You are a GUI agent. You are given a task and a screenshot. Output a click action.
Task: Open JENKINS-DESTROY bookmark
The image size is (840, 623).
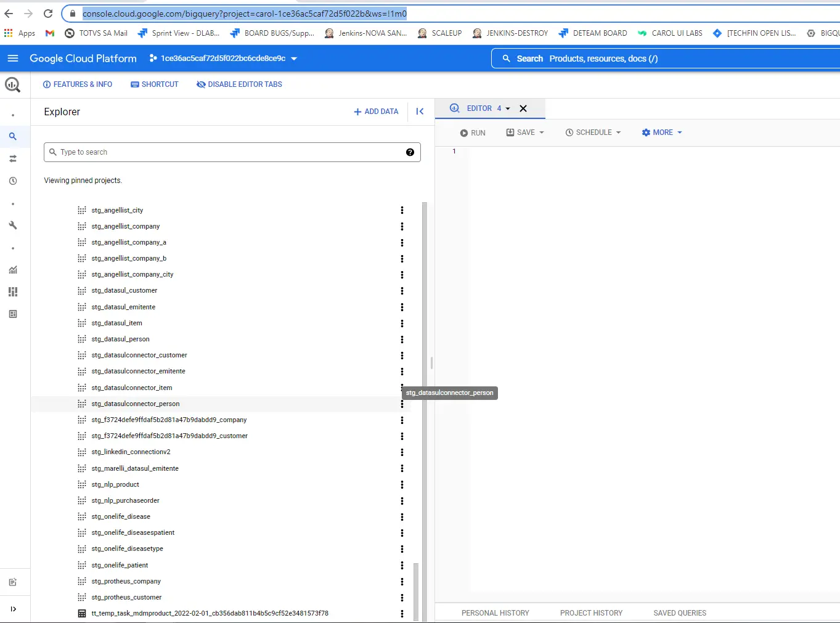510,33
